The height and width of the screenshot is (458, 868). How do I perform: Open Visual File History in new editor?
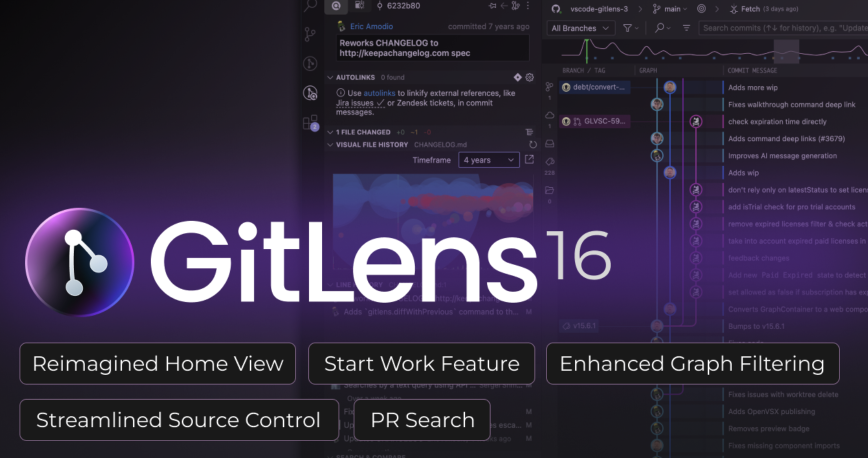click(529, 159)
